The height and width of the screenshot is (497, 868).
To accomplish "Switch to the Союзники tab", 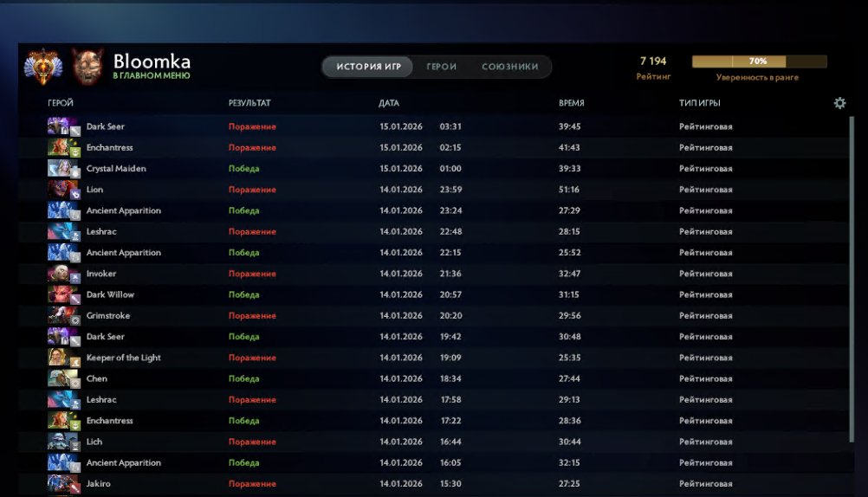I will point(509,67).
